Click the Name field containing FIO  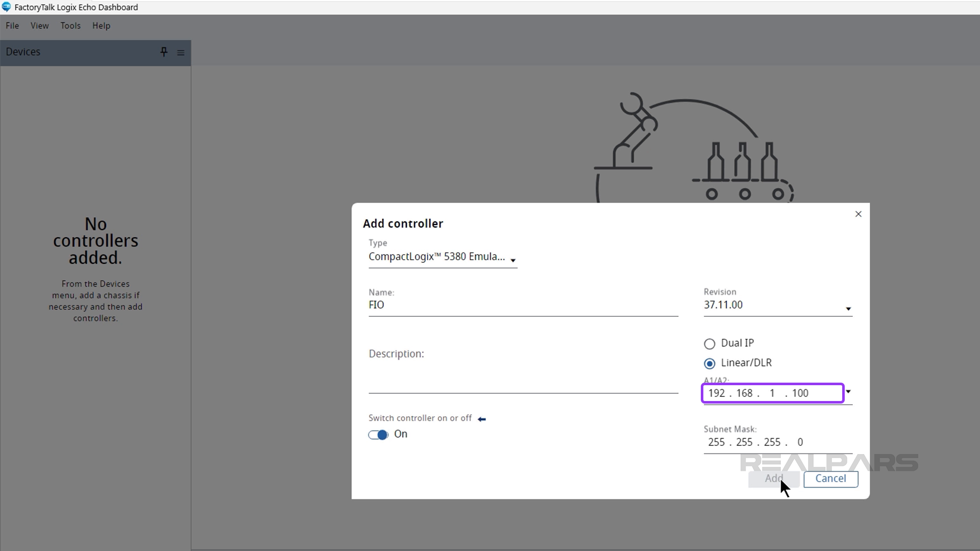click(523, 305)
